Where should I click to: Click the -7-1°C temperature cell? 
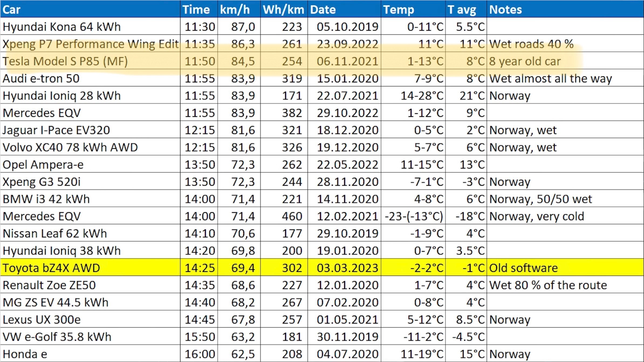coord(413,182)
